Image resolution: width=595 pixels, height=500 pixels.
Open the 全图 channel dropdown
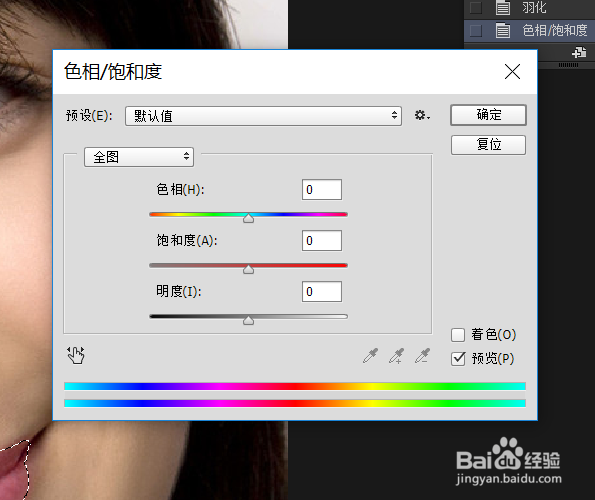(x=139, y=157)
